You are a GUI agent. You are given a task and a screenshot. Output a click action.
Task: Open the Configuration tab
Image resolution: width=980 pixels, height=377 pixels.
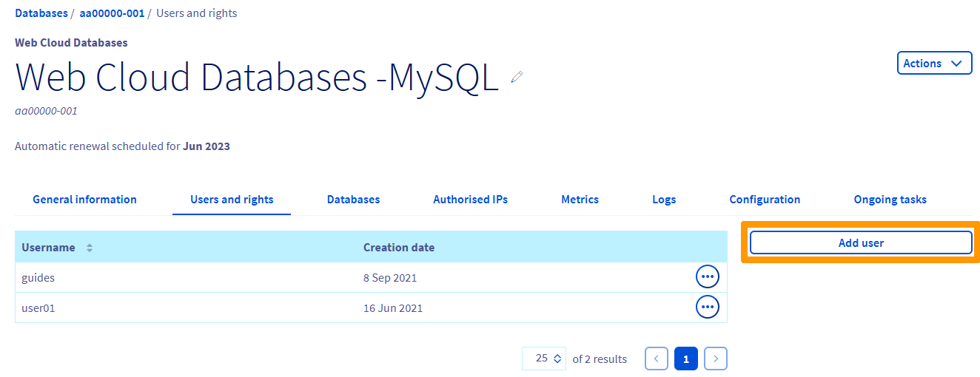[765, 200]
